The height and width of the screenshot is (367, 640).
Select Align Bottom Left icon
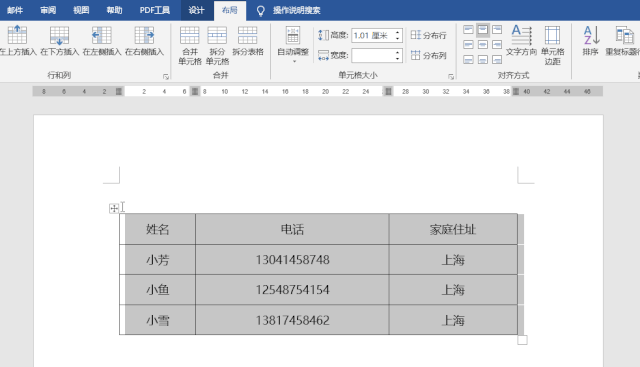[x=469, y=60]
